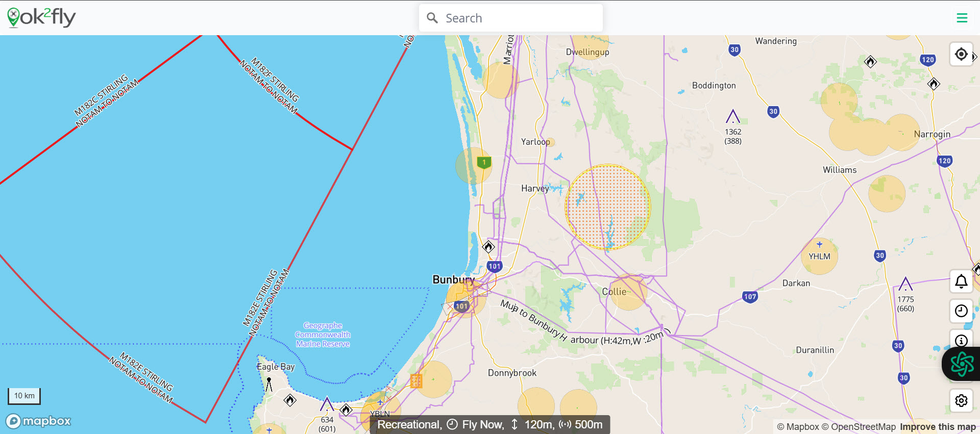The width and height of the screenshot is (980, 434).
Task: Click the Yarloop town label
Action: (535, 142)
